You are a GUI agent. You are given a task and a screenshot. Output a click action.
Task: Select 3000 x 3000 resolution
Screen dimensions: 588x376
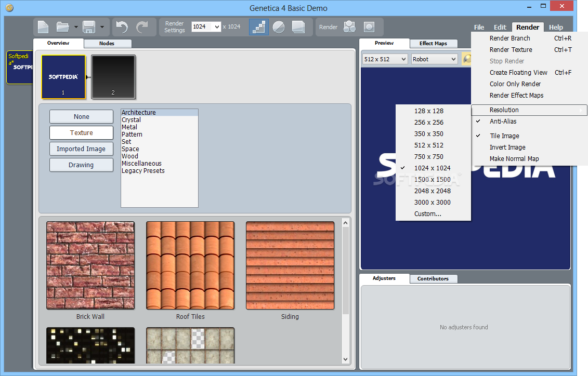[x=432, y=202]
